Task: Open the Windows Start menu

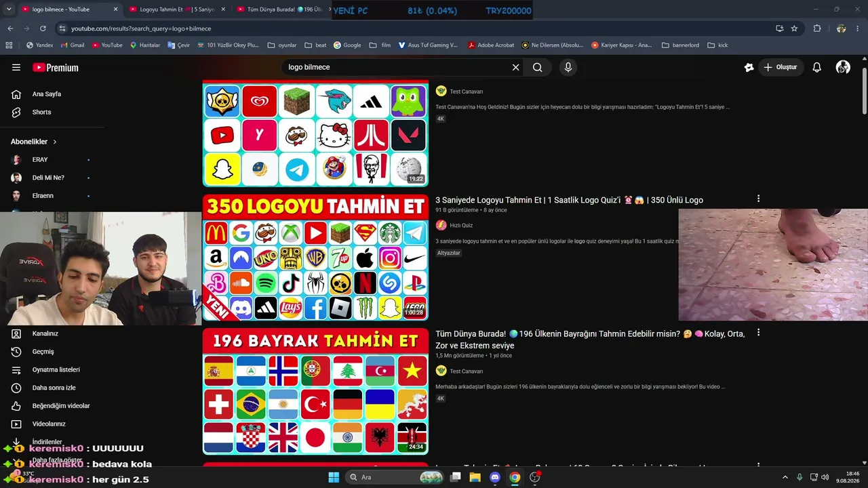Action: 334,477
